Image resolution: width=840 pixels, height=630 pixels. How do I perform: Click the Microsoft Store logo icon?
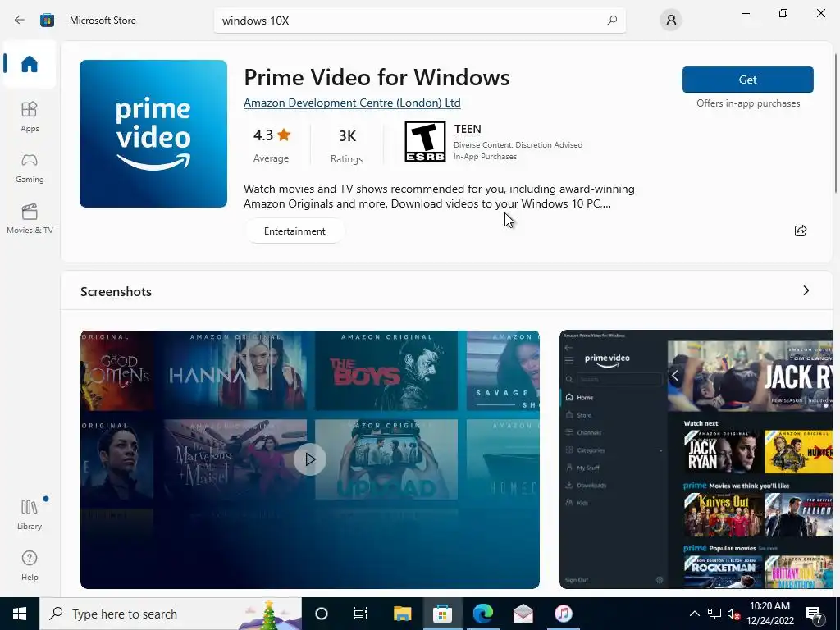coord(47,21)
